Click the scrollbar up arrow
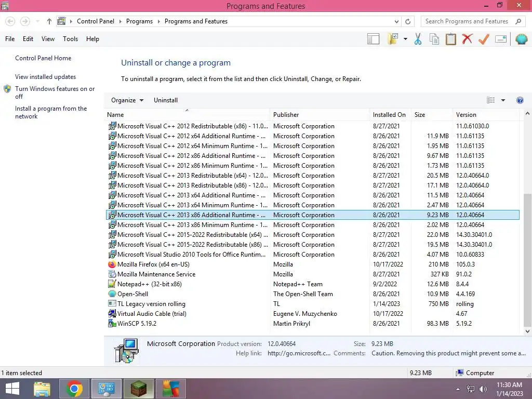532x399 pixels. [x=527, y=114]
